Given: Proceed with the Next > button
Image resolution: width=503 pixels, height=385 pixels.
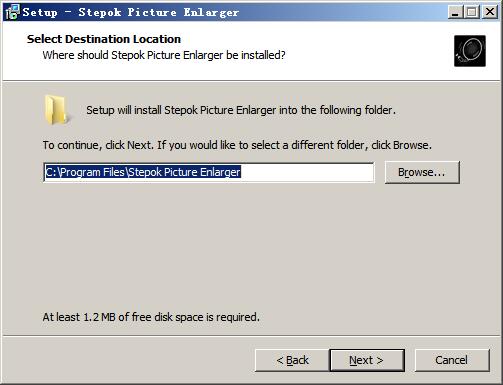Looking at the screenshot, I should click(x=367, y=360).
